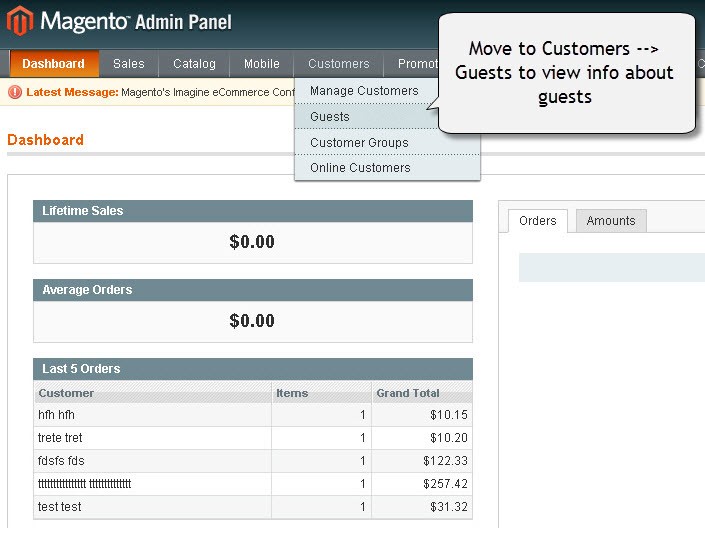705x536 pixels.
Task: Click the Magento logo icon
Action: click(x=20, y=21)
